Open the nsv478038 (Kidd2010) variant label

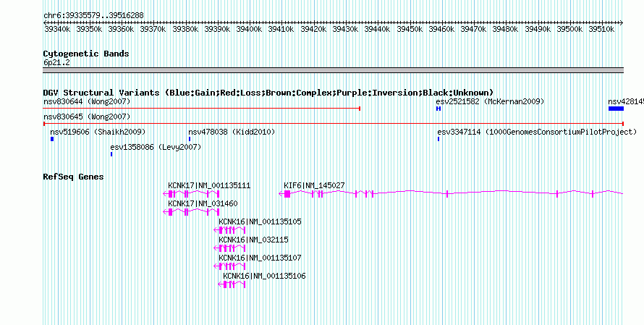232,132
